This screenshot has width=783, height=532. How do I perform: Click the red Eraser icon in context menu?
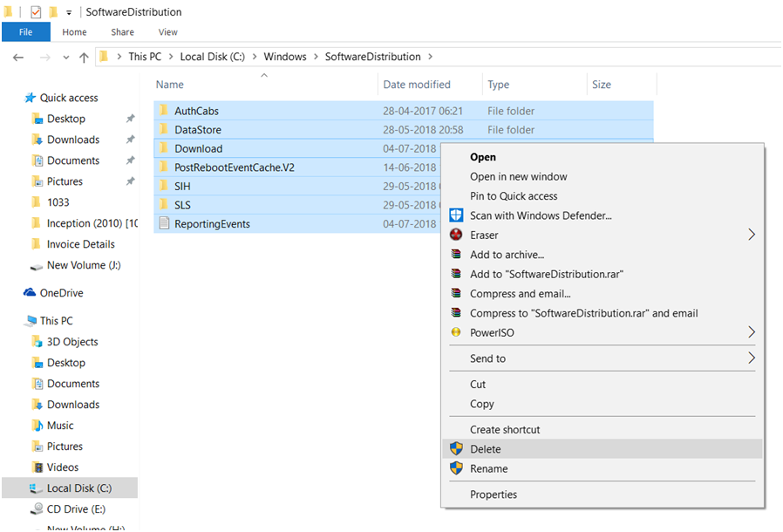point(456,235)
